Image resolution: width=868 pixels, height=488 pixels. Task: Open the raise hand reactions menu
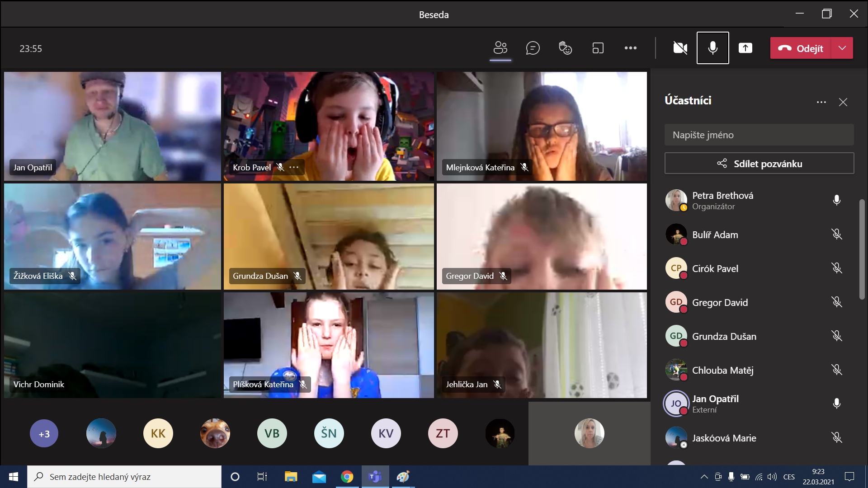[565, 48]
